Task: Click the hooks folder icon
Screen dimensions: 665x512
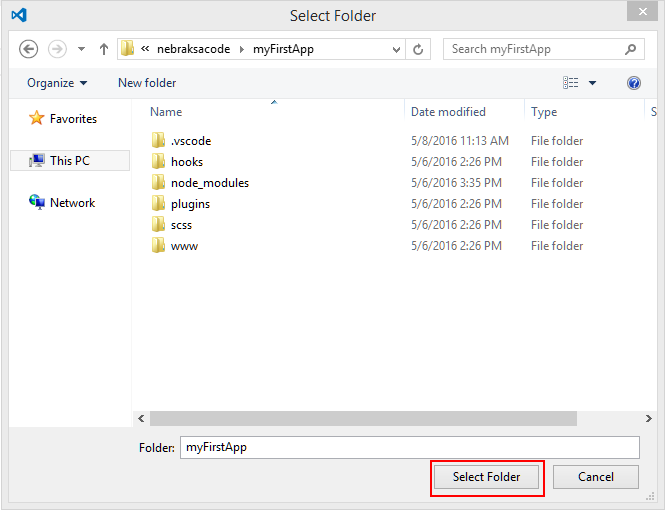Action: (158, 161)
